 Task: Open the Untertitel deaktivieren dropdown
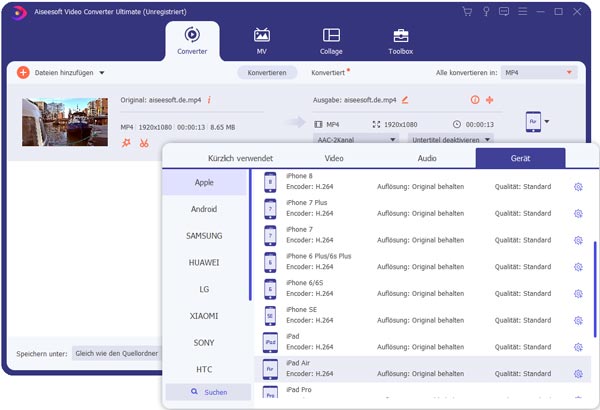click(x=451, y=139)
